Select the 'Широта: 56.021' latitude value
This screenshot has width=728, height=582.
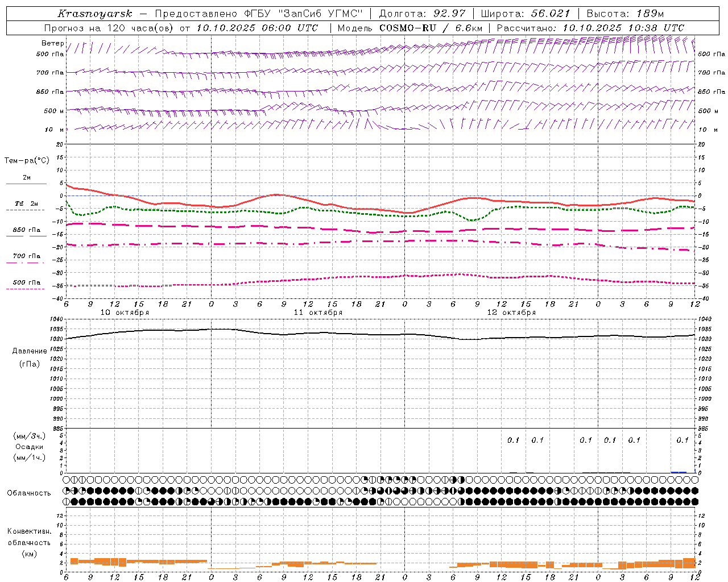525,14
